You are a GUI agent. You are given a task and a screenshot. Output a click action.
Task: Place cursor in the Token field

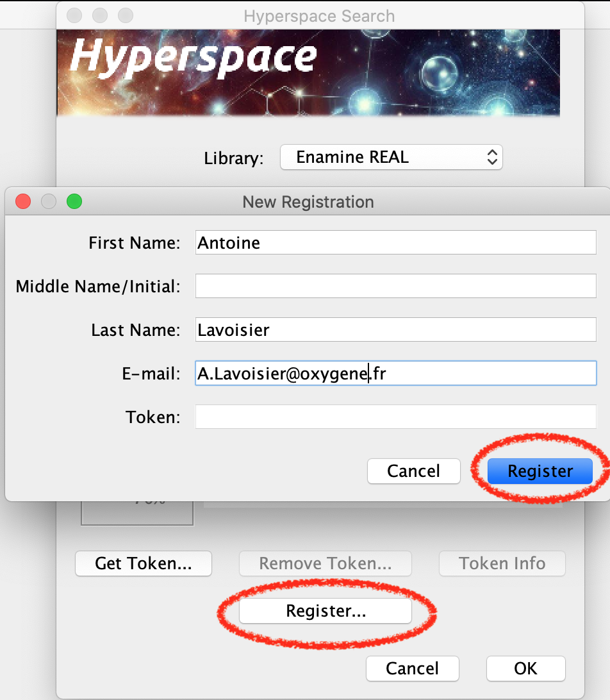tap(395, 417)
